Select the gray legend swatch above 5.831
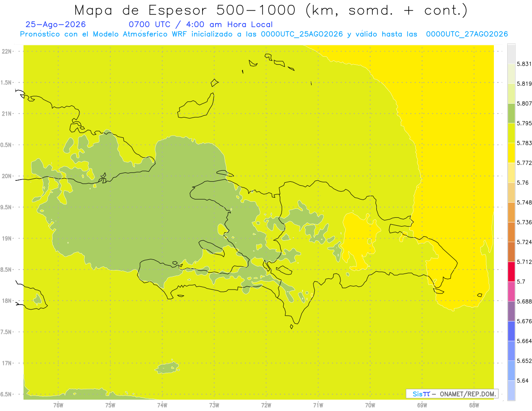Screen dimensions: 532x411 tap(511, 54)
